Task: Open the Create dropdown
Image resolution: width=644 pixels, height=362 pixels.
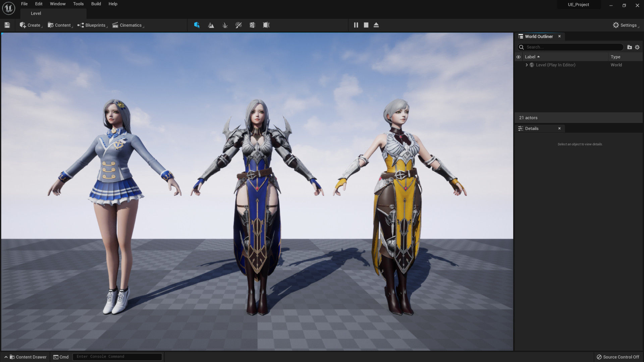Action: point(31,25)
